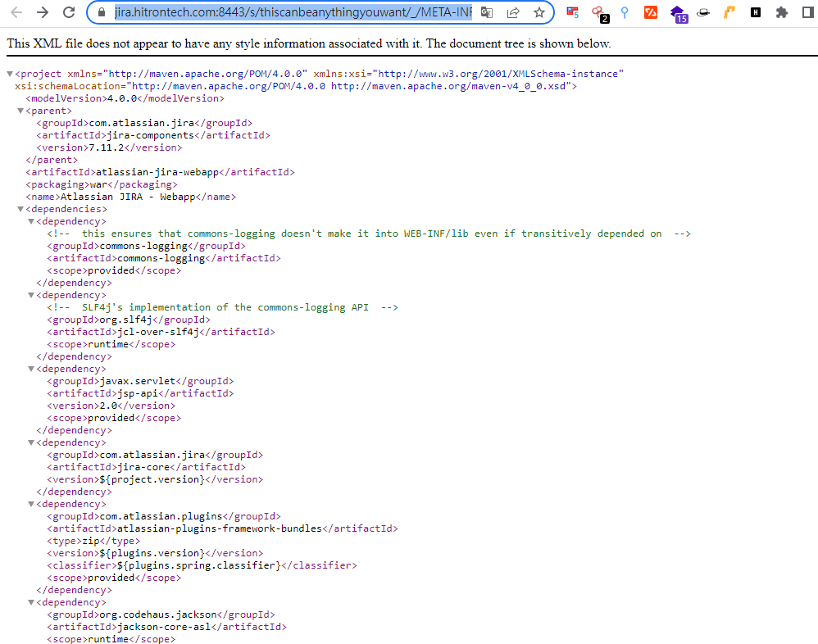Screen dimensions: 818x644
Task: Click the name Atlassian JIRA - Webapp line
Action: coord(130,197)
